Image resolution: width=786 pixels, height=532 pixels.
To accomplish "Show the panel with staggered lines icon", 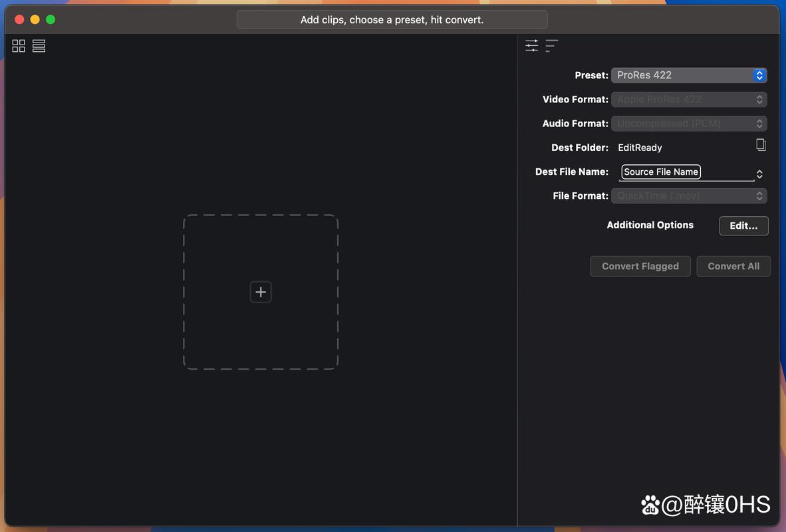I will pos(552,45).
